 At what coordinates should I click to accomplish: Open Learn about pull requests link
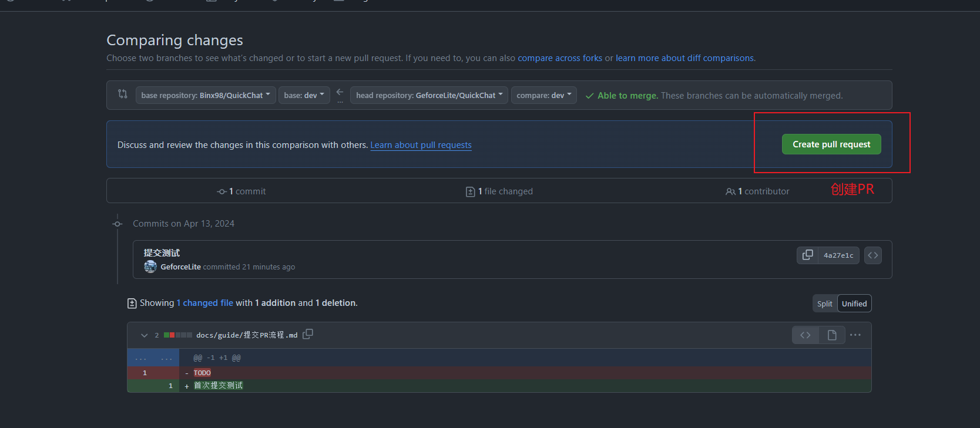click(x=421, y=145)
